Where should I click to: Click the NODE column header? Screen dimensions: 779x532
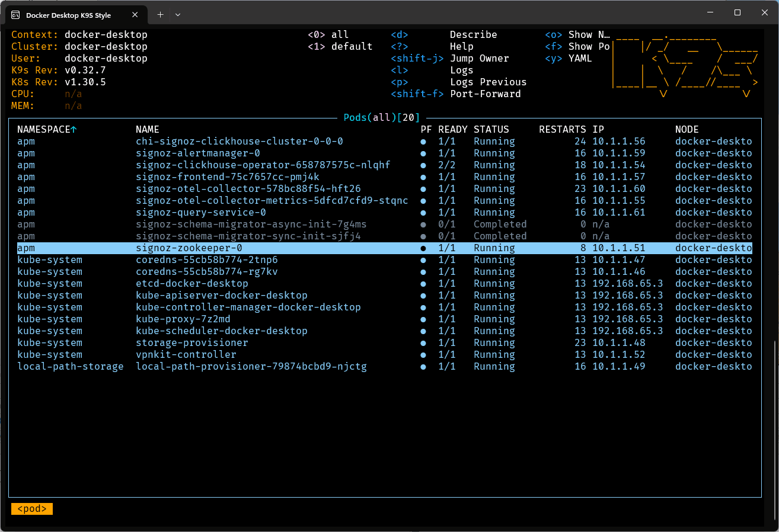point(687,129)
